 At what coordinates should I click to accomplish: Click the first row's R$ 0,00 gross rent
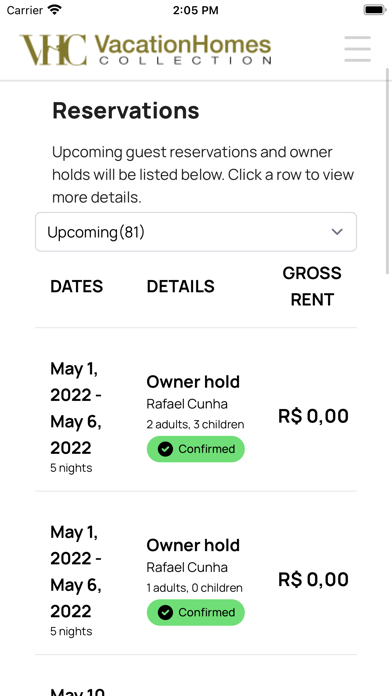tap(313, 416)
